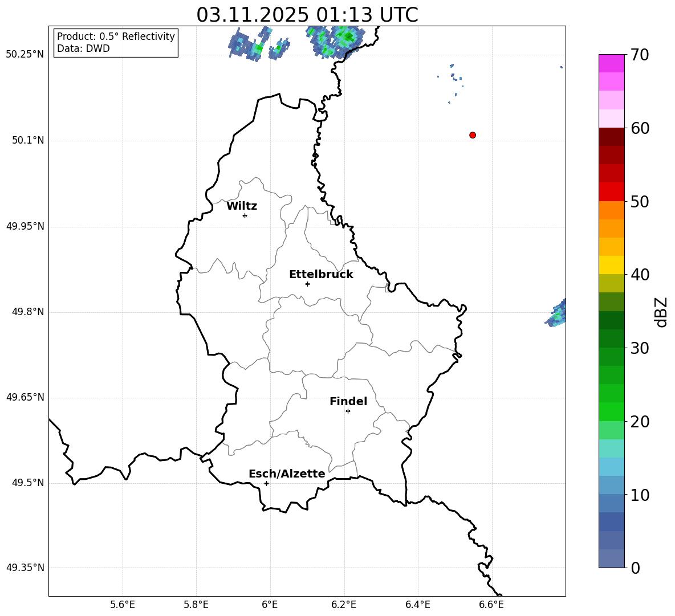Click the 49.8°N latitude label
The image size is (675, 616).
[x=28, y=312]
